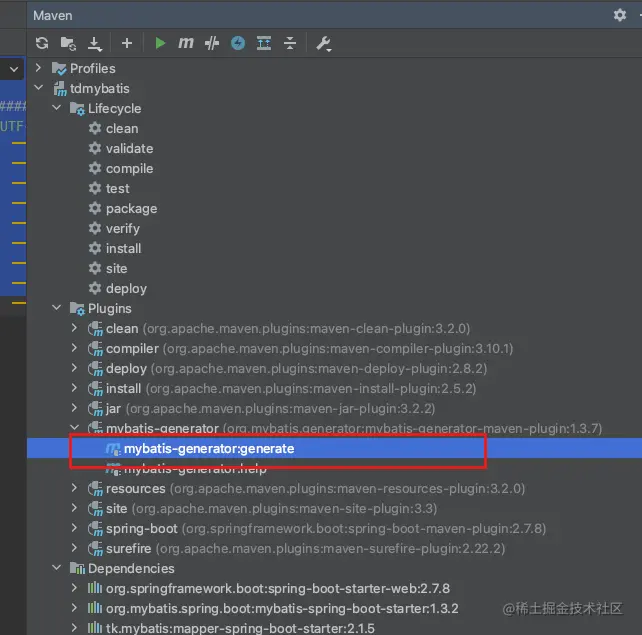Collapse the Lifecycle node
This screenshot has height=635, width=642.
tap(57, 107)
